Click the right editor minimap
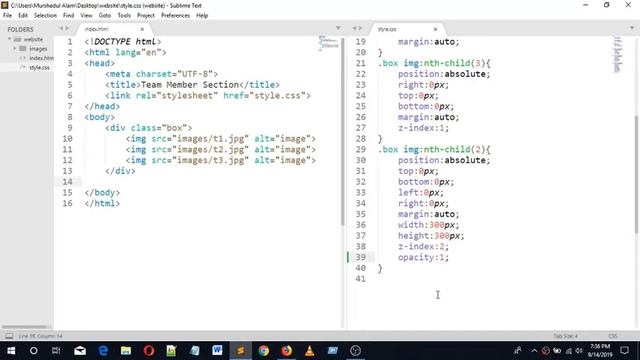The height and width of the screenshot is (360, 640). click(x=618, y=54)
